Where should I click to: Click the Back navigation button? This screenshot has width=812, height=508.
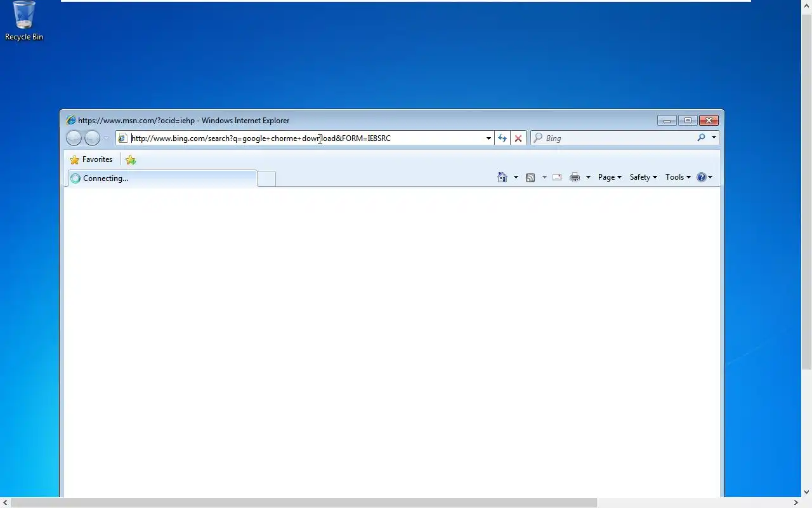click(74, 138)
